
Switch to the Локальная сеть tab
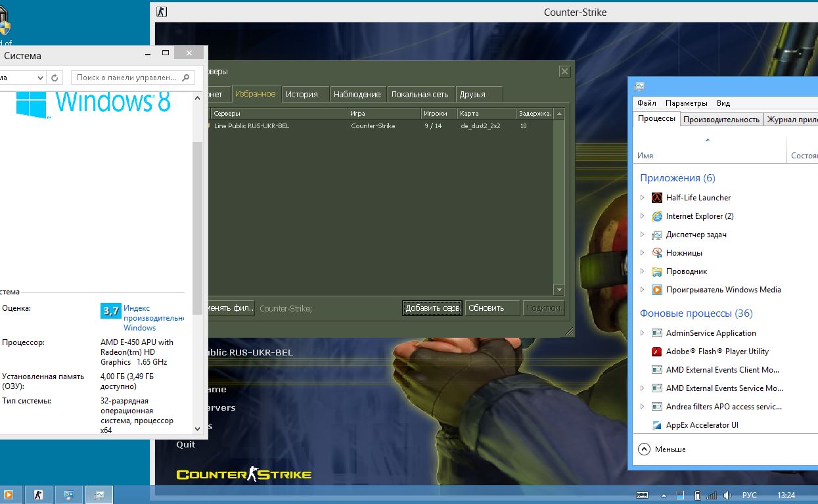click(x=420, y=94)
